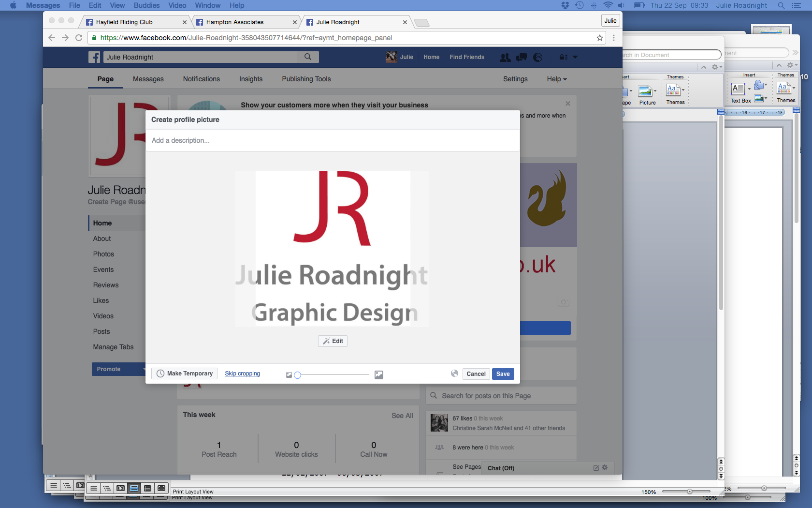Click the Dropbox icon in the menu bar
Screen dimensions: 812x508
click(x=565, y=5)
